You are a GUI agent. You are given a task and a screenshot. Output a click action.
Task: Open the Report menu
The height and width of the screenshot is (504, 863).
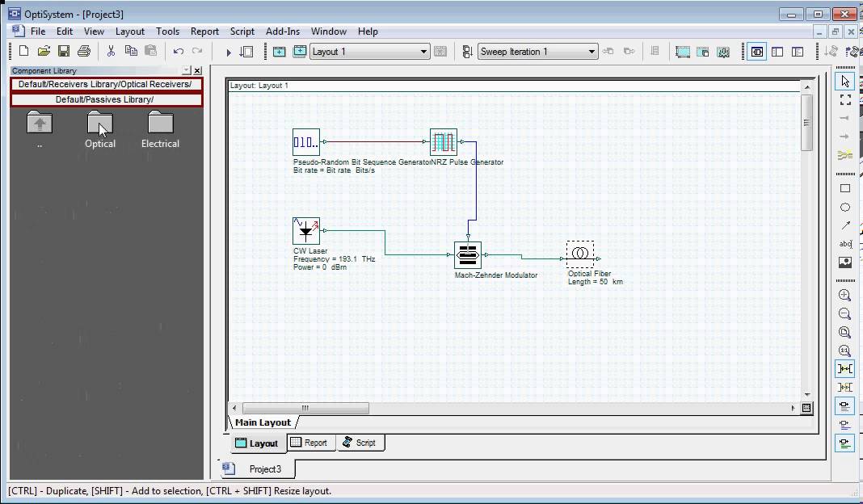(204, 31)
